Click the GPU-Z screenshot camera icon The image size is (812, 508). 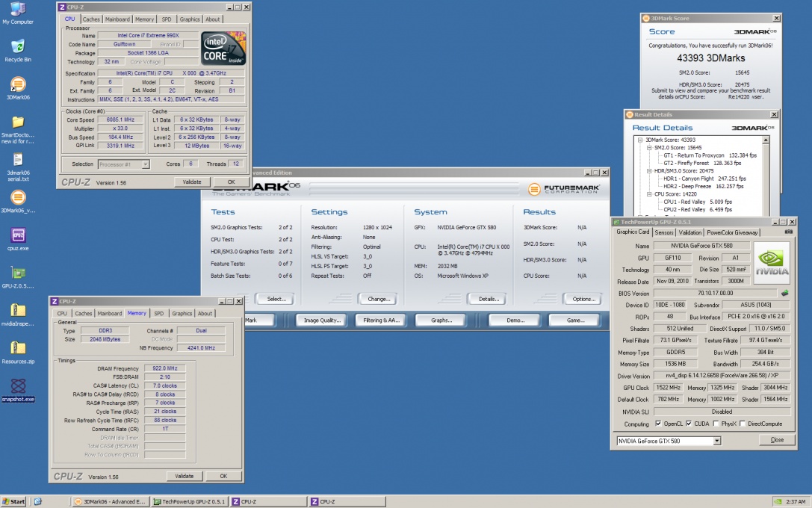tap(788, 232)
